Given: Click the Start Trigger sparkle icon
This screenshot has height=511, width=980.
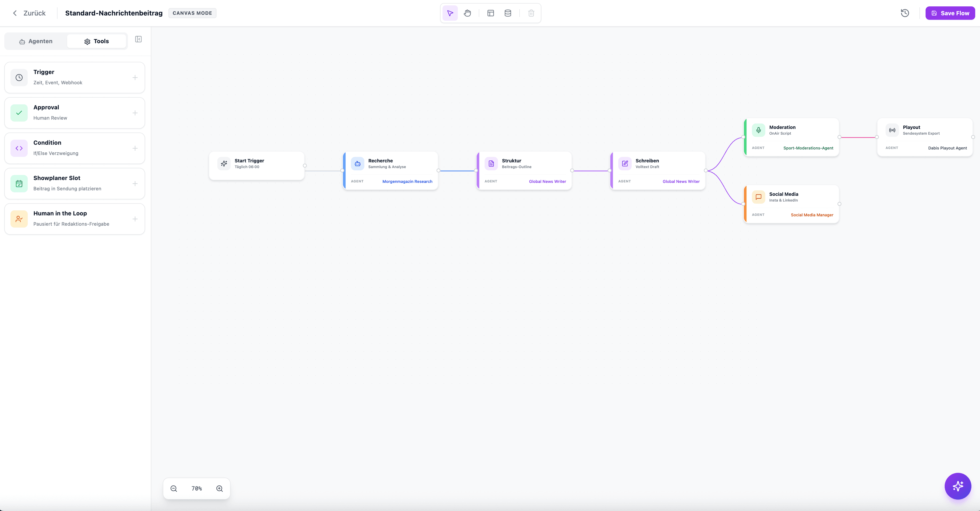Looking at the screenshot, I should pos(224,163).
